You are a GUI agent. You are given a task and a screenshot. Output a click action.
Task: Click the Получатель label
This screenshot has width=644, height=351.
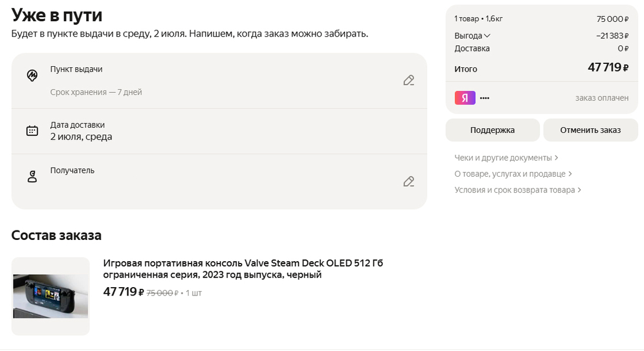click(72, 170)
